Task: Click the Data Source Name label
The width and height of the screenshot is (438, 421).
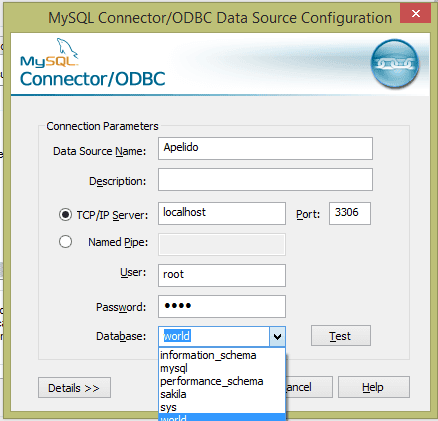Action: tap(100, 151)
